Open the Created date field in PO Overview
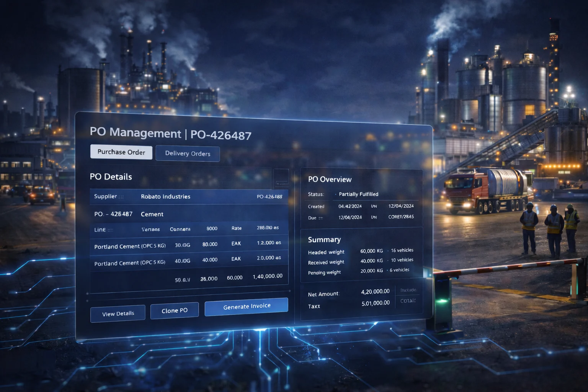 point(350,206)
